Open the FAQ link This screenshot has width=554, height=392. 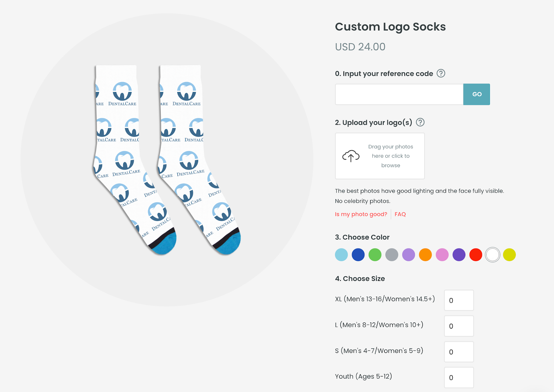tap(400, 214)
